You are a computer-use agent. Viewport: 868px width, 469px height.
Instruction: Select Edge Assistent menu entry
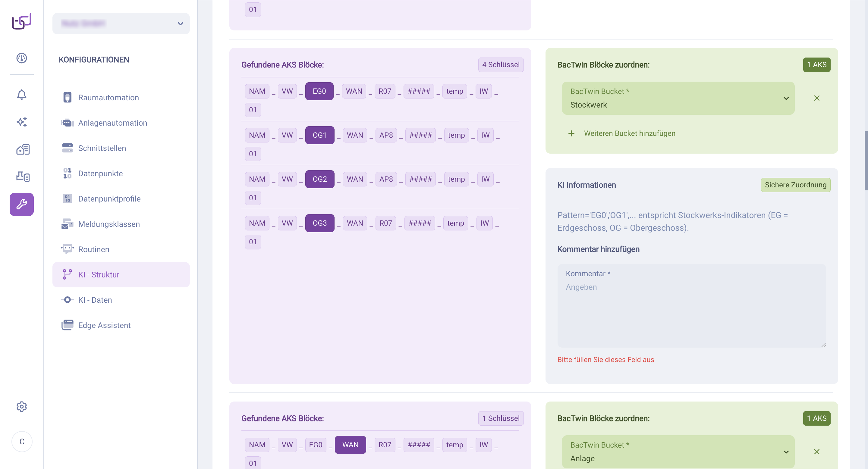tap(104, 325)
